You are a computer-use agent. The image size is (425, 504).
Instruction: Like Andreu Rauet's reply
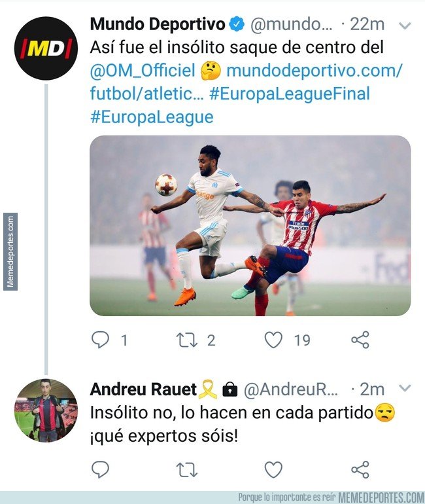click(273, 469)
